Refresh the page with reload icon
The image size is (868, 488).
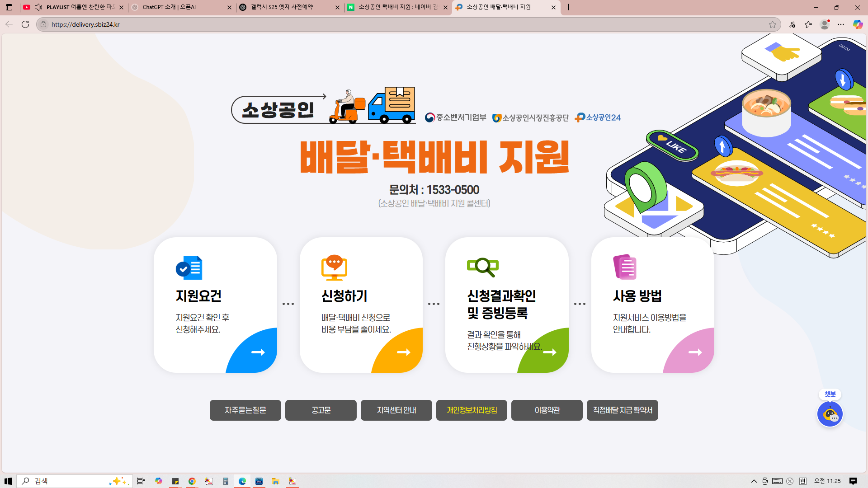(x=25, y=24)
